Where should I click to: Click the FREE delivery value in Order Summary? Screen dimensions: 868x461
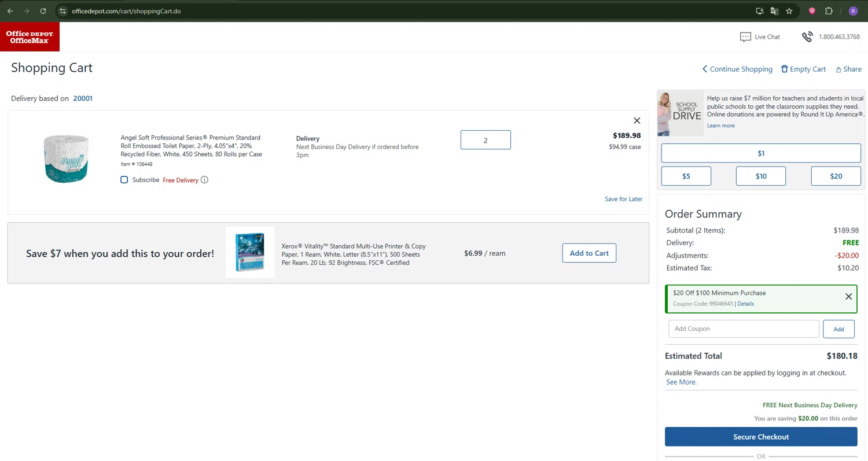851,243
